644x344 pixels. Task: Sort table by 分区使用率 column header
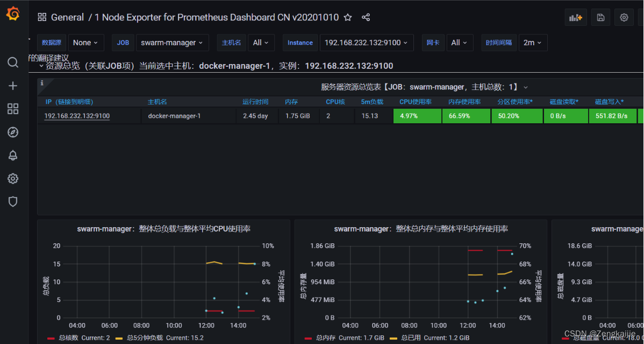[515, 102]
